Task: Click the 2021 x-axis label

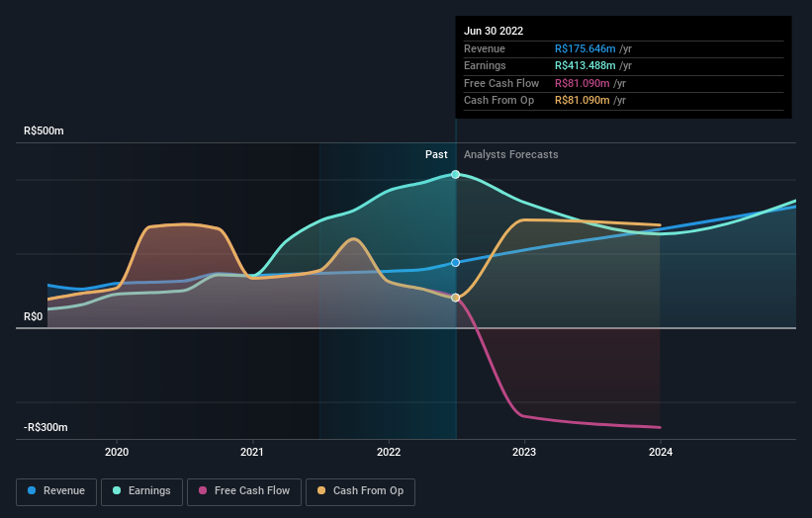Action: (252, 452)
